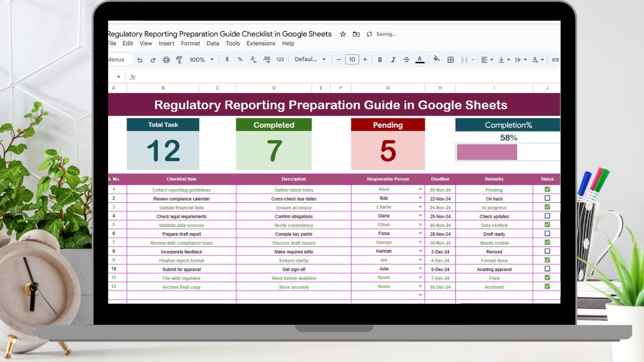
Task: Open the vertical align dropdown
Action: tap(503, 59)
